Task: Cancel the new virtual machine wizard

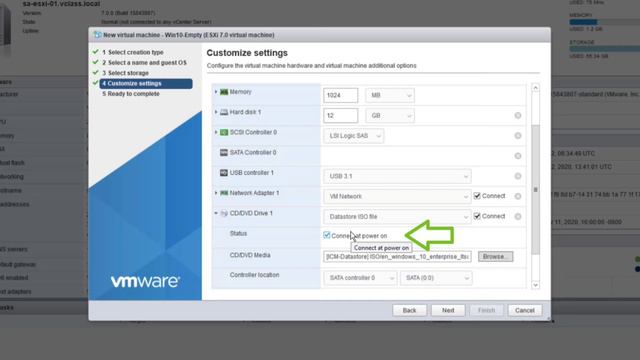Action: click(x=525, y=310)
